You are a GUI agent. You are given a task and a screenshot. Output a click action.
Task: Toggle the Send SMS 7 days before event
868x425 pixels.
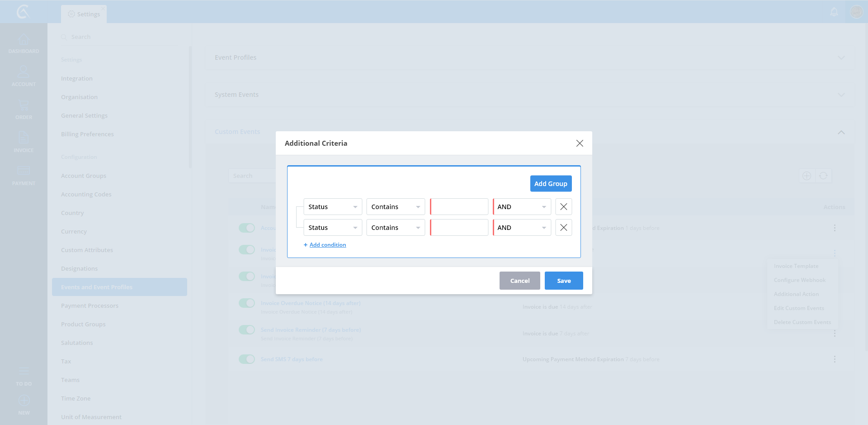[x=247, y=359]
